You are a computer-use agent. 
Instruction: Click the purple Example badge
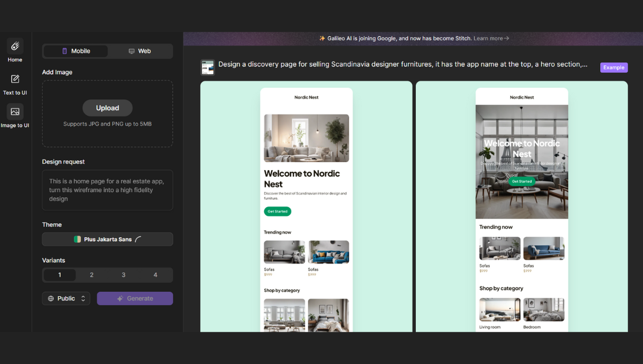tap(614, 67)
